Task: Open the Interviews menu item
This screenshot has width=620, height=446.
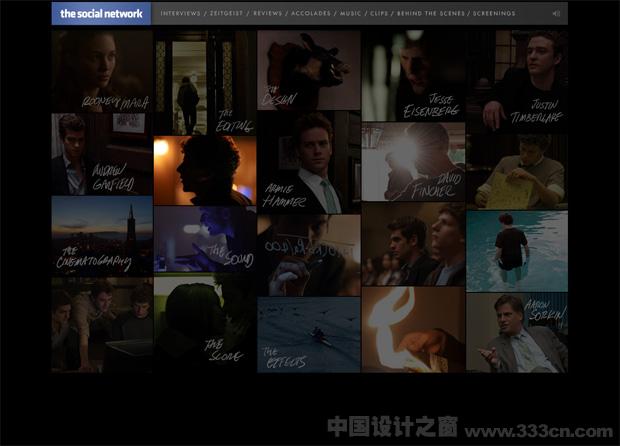Action: 180,13
